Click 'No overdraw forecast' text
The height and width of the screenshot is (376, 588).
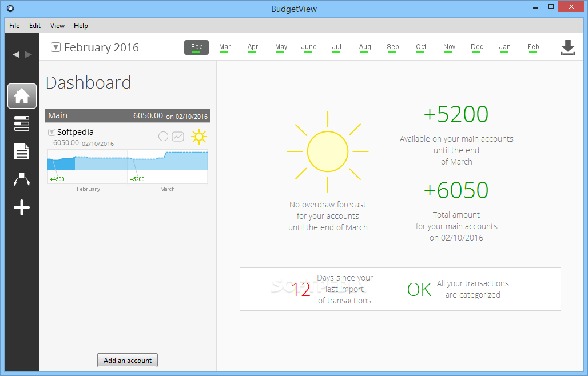(x=327, y=205)
